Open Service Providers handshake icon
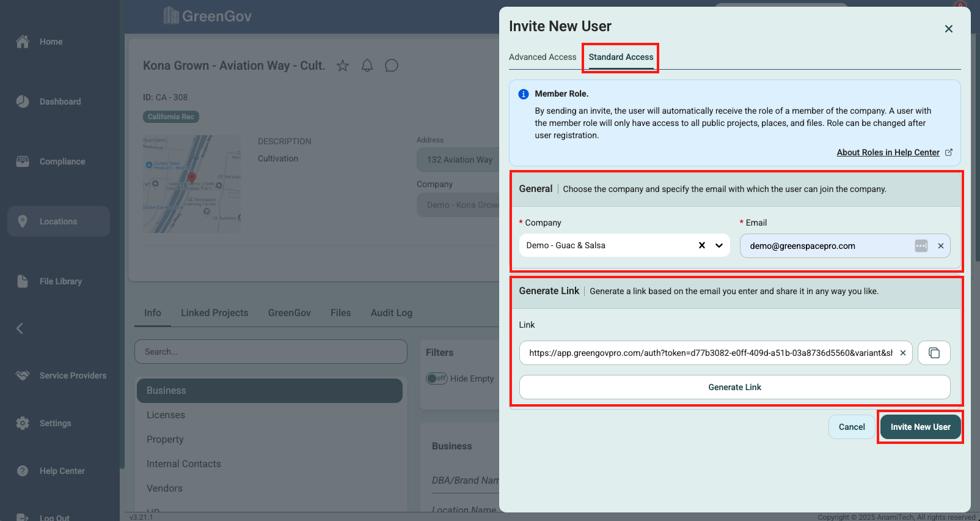Image resolution: width=980 pixels, height=521 pixels. pos(23,375)
